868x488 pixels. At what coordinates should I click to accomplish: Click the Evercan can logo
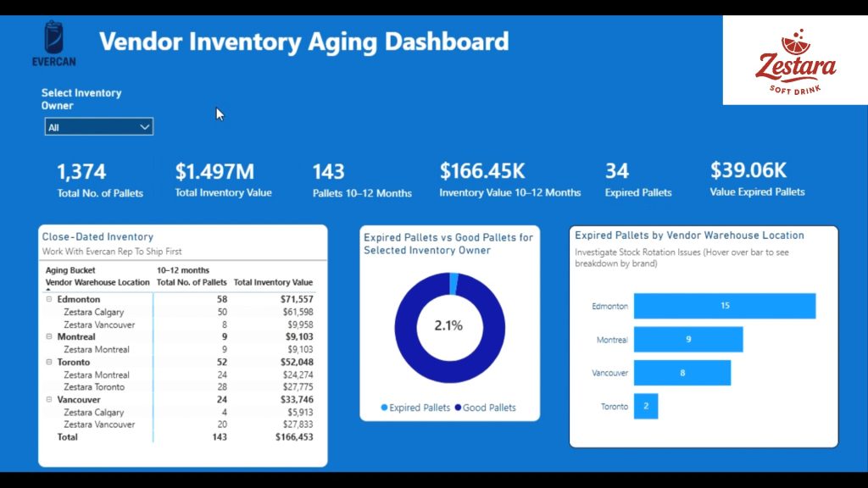click(x=58, y=40)
